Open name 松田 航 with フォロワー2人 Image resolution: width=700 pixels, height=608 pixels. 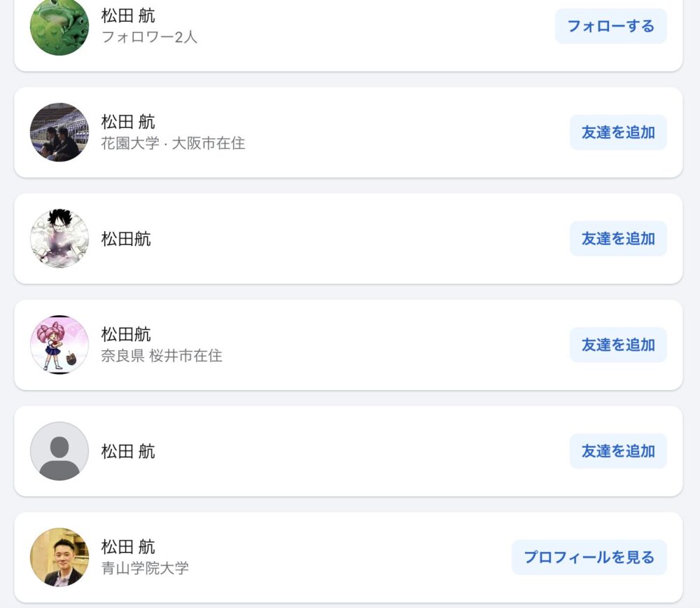pyautogui.click(x=128, y=15)
